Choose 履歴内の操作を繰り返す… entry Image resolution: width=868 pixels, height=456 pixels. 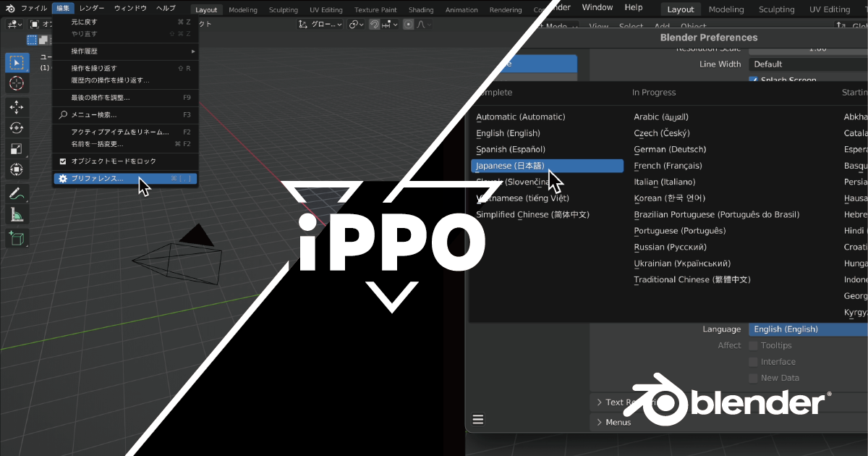click(x=124, y=80)
